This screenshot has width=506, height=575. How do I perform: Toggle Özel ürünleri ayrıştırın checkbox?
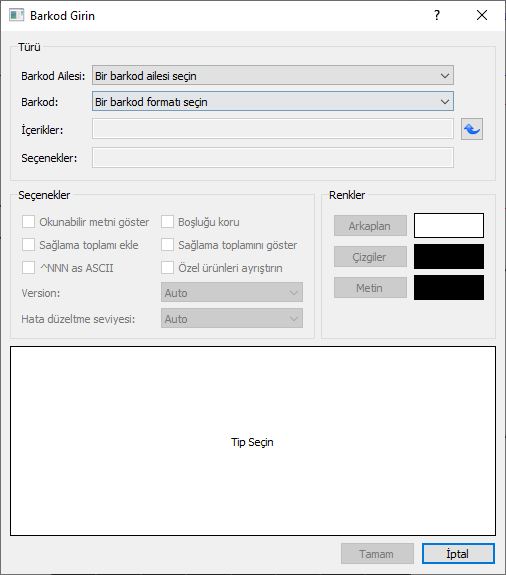click(168, 268)
